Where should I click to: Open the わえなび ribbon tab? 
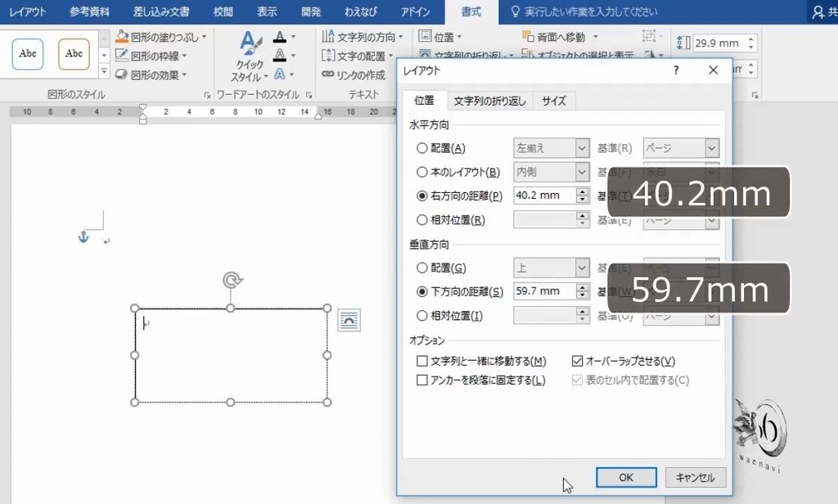coord(361,11)
